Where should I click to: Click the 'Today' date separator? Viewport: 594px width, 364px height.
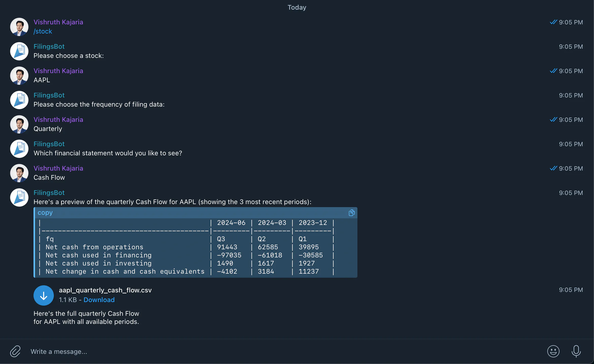point(297,7)
